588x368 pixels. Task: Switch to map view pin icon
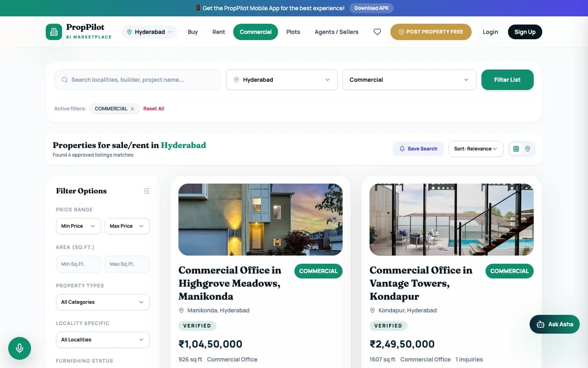click(x=528, y=149)
